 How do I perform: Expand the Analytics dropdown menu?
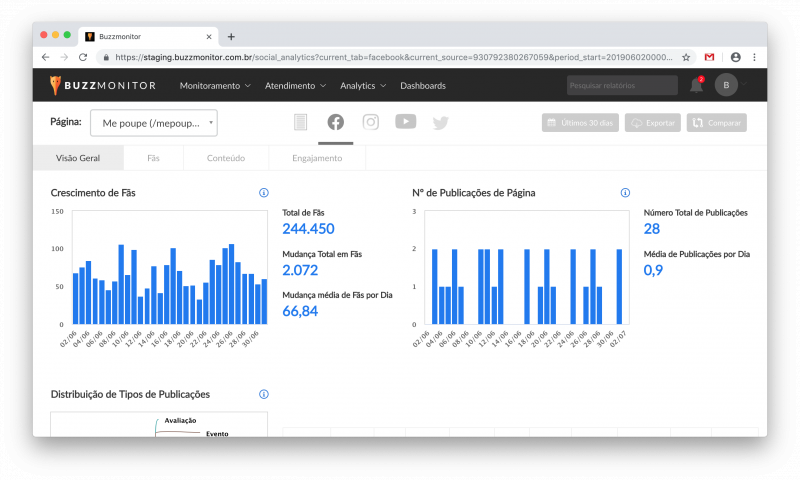tap(363, 86)
